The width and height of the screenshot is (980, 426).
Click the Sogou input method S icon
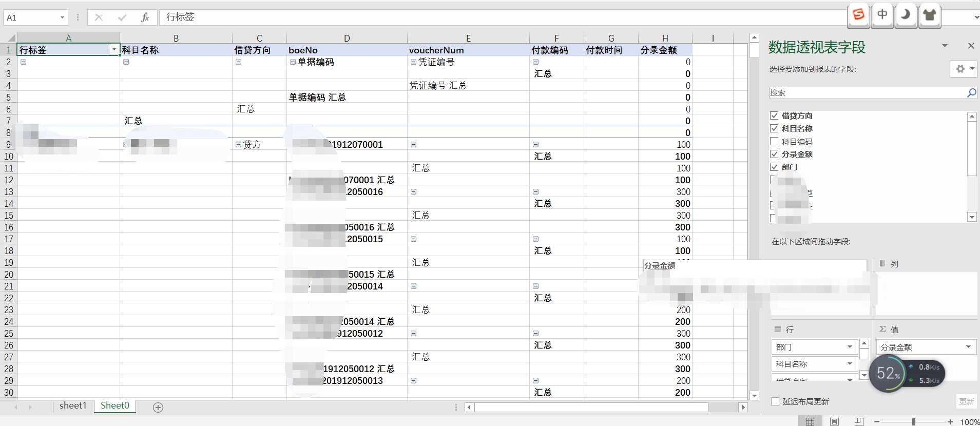click(858, 15)
